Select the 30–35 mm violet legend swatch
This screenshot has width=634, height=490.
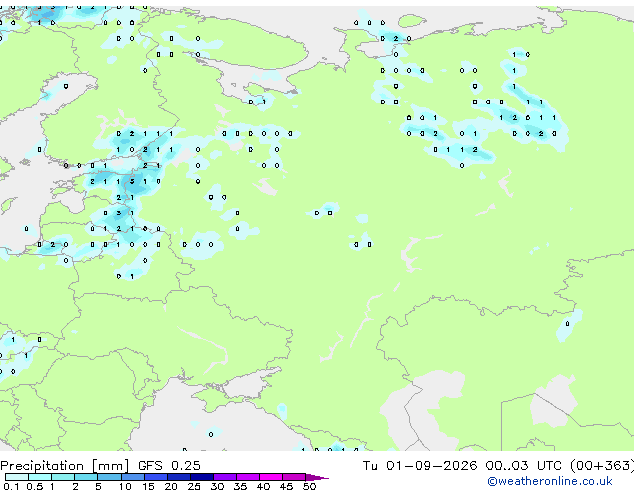[x=224, y=477]
